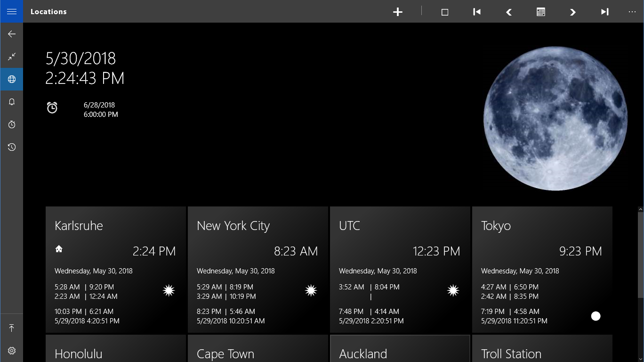Jump to first with skip-back button

point(477,12)
